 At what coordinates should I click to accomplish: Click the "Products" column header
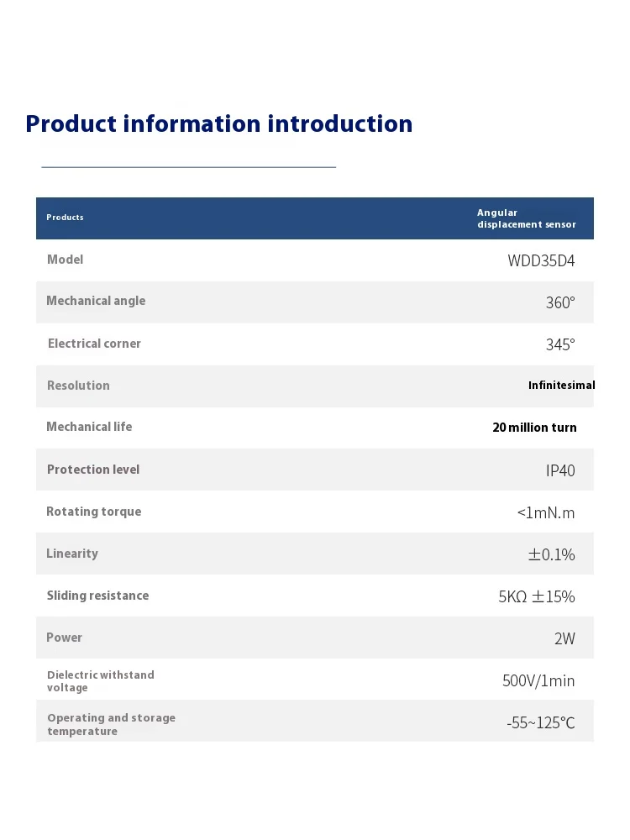tap(65, 218)
